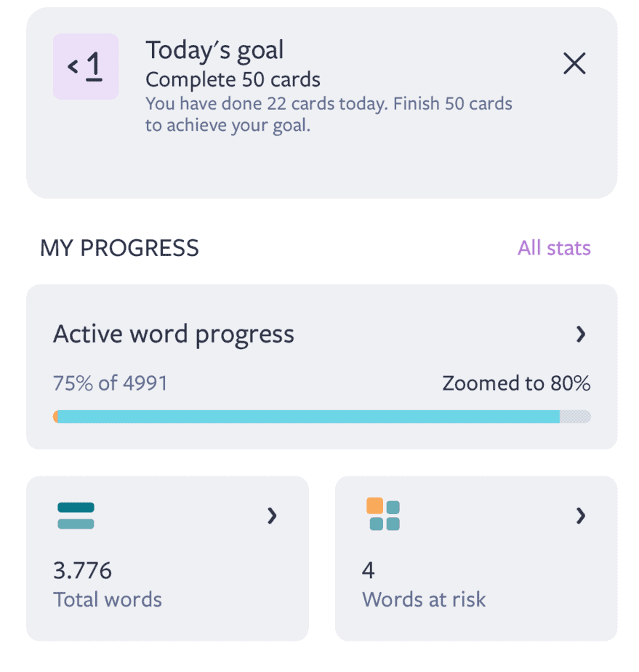Dismiss the Today's goal card
The height and width of the screenshot is (672, 639).
click(x=574, y=64)
